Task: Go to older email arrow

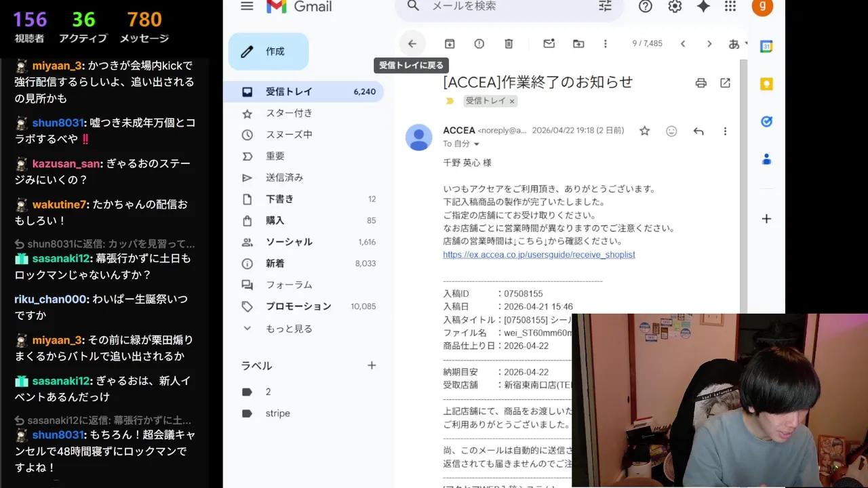Action: click(x=709, y=43)
